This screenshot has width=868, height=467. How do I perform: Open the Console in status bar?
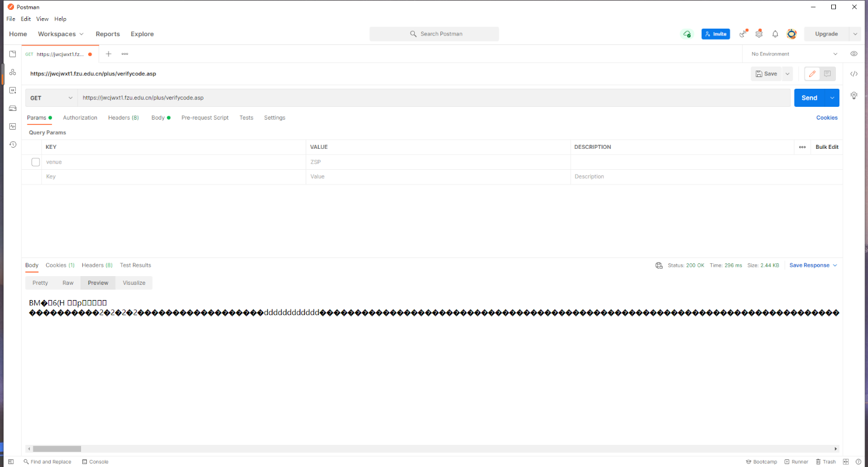(95, 462)
